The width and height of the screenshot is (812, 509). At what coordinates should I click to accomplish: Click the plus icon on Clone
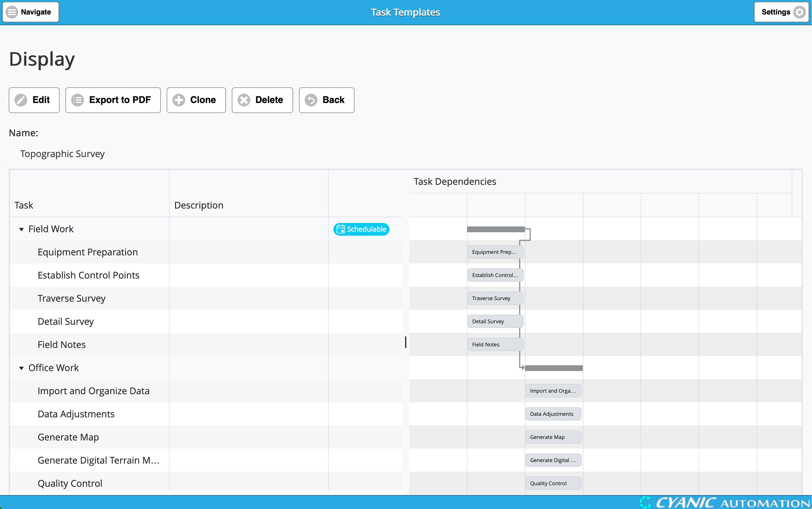tap(179, 100)
